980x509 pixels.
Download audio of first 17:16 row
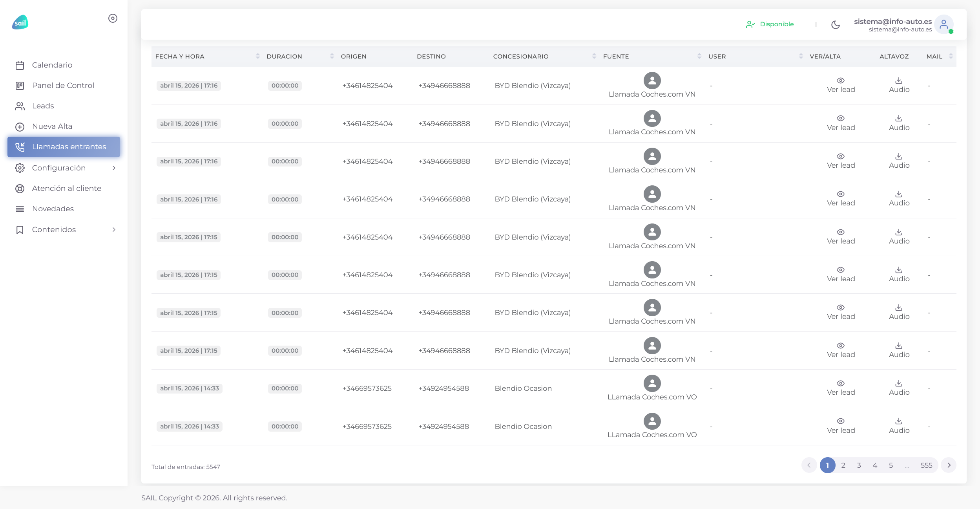[899, 85]
